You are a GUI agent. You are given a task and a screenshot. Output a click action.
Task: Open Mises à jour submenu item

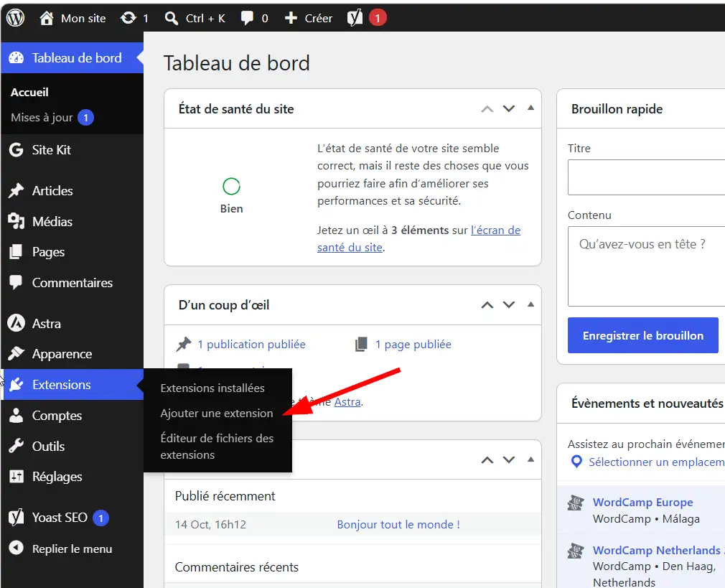(x=42, y=118)
